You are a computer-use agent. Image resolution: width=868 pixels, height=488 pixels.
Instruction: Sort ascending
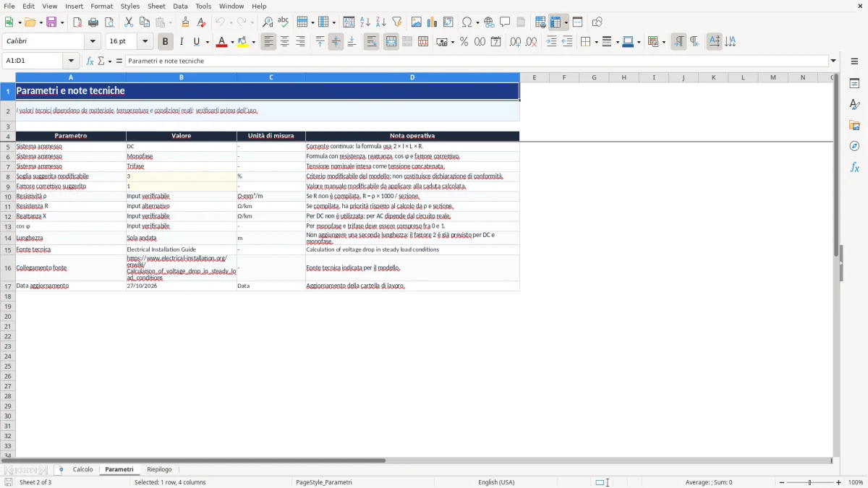point(365,22)
